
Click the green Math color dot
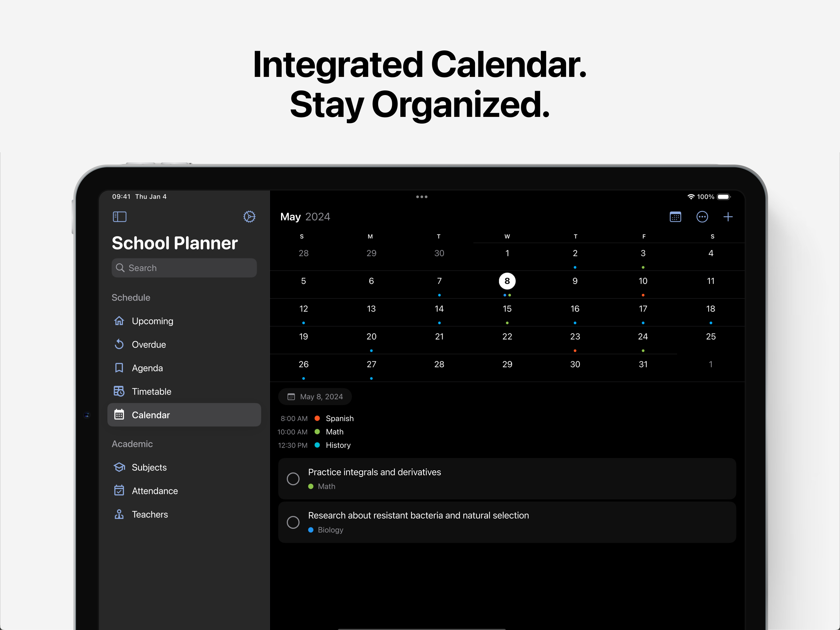pos(318,432)
